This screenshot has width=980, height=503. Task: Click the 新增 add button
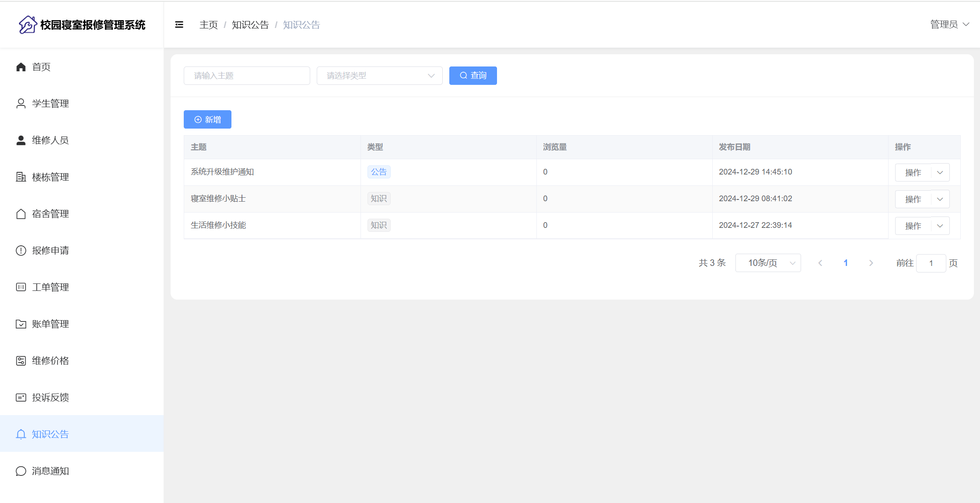(x=207, y=119)
